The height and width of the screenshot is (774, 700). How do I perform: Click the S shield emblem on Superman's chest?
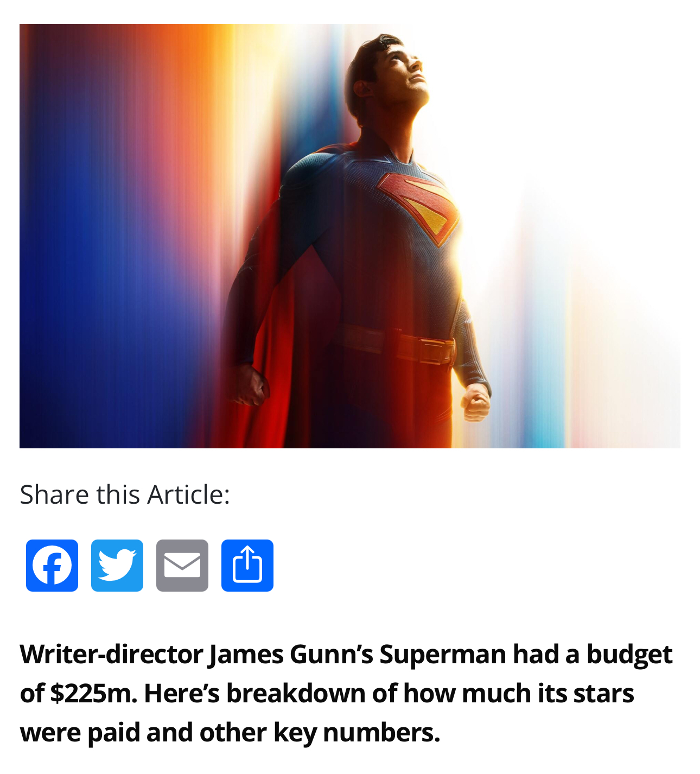point(419,206)
